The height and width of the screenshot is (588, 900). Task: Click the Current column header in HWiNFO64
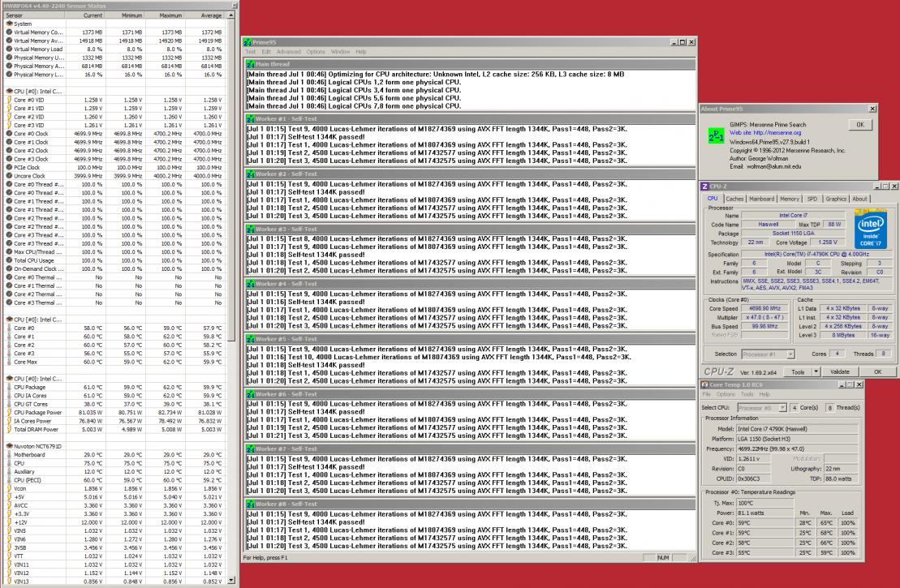85,15
